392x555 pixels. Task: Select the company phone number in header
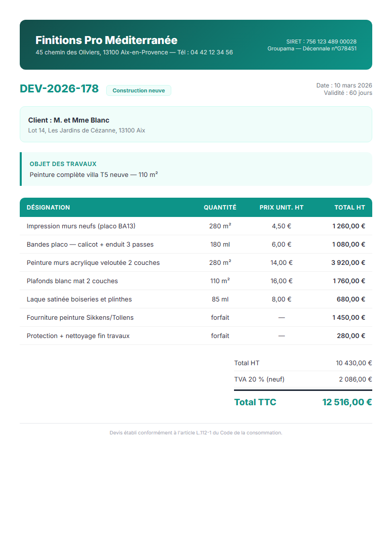coord(211,52)
